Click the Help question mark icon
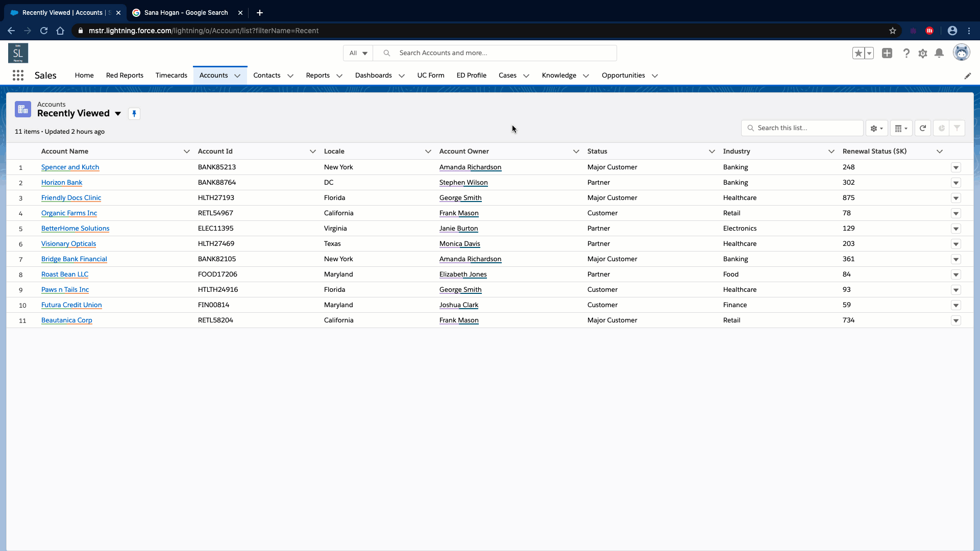 [x=906, y=53]
